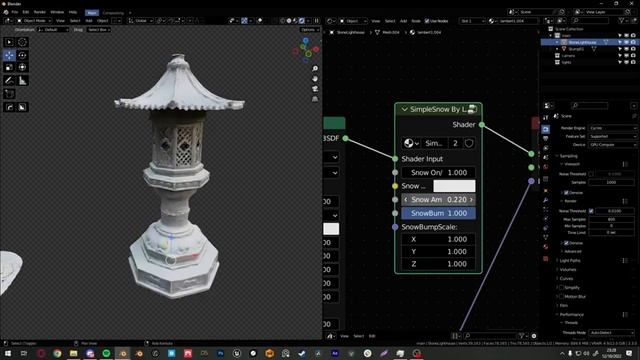
Task: Open the Render menu
Action: coord(40,12)
